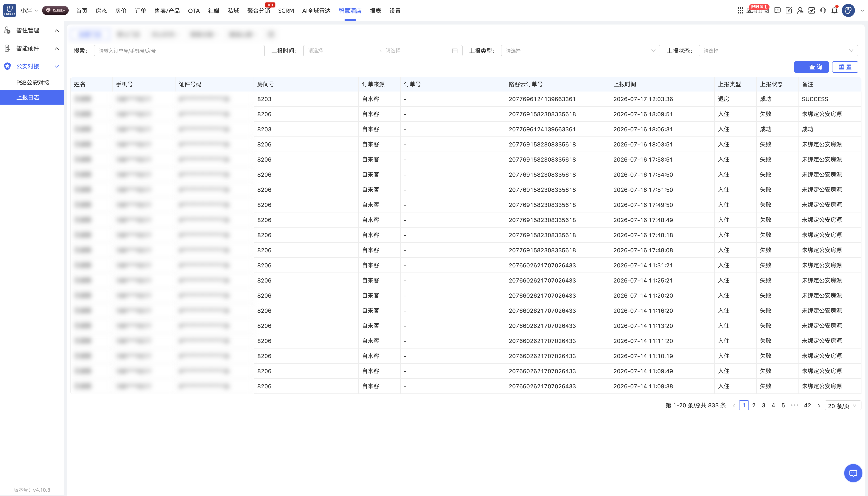Click SUCCESS remark in first row
Screen dimensions: 868x496
pyautogui.click(x=815, y=99)
